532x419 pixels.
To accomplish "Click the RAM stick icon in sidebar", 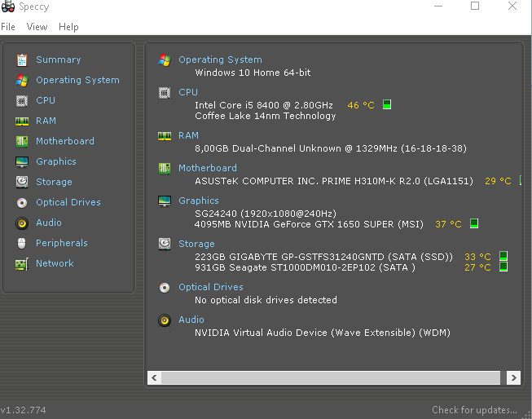I will click(22, 121).
